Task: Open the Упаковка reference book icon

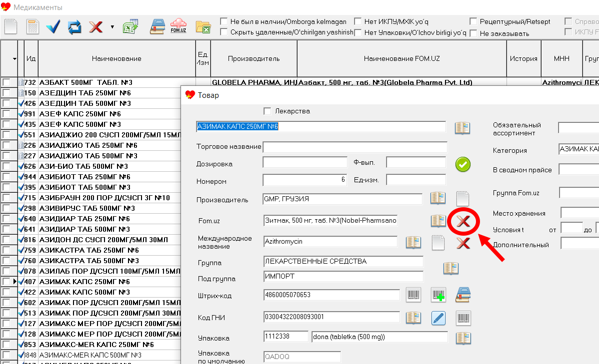Action: point(463,338)
